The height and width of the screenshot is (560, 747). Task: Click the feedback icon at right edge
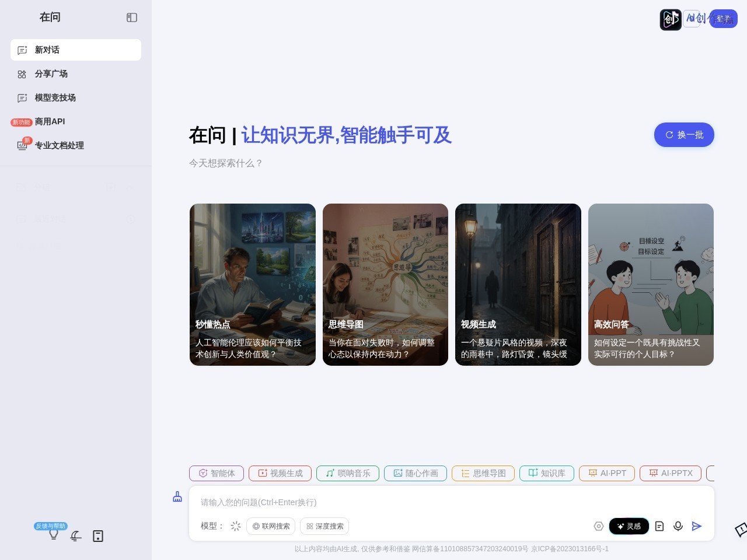(741, 530)
